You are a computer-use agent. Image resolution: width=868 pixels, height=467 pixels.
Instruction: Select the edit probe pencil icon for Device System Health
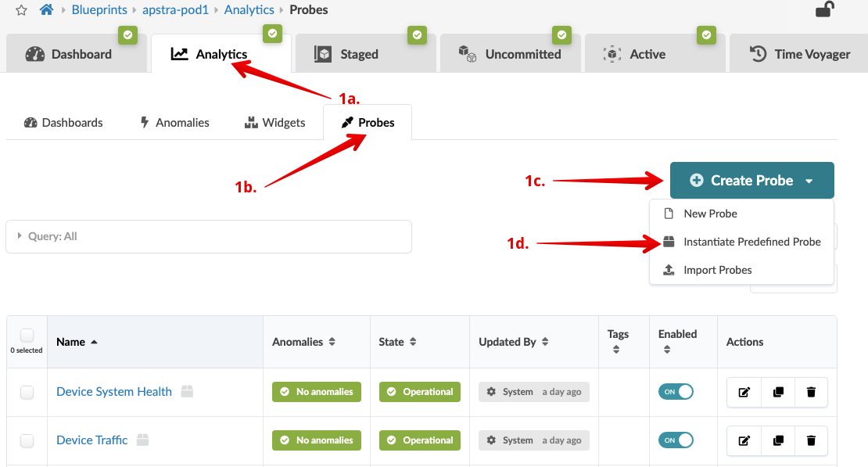743,392
